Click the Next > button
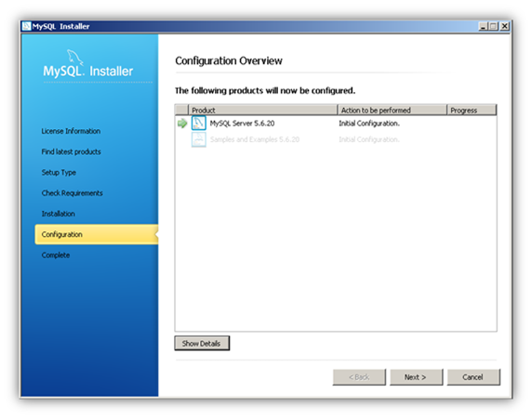The width and height of the screenshot is (532, 419). point(417,377)
